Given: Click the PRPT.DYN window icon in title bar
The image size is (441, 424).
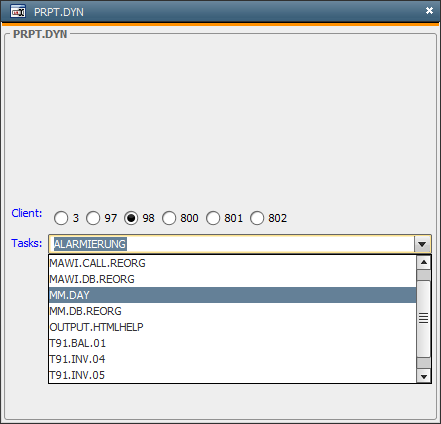Looking at the screenshot, I should 18,12.
